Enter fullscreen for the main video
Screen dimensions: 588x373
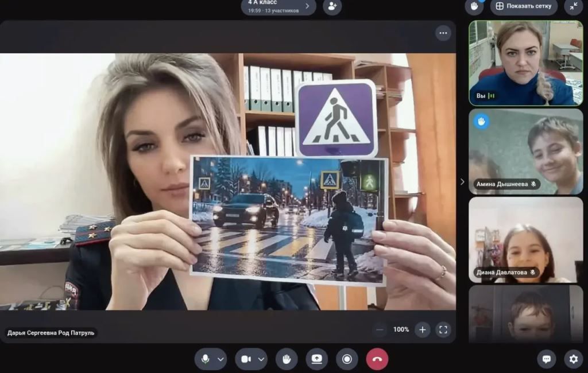coord(443,330)
